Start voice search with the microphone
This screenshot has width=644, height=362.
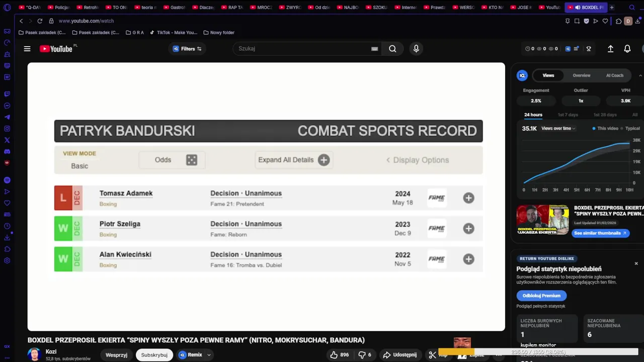(x=416, y=49)
